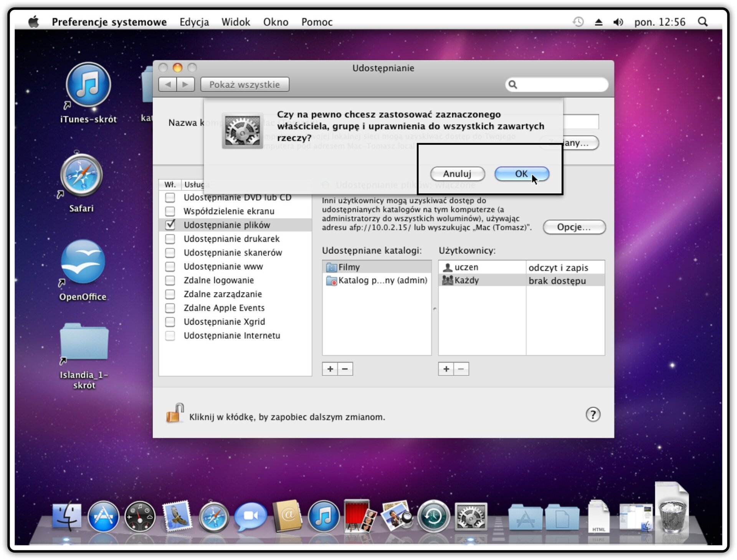Enable Udostępnianie DVD lub CD checkbox
Viewport: 737px width, 560px height.
tap(170, 198)
